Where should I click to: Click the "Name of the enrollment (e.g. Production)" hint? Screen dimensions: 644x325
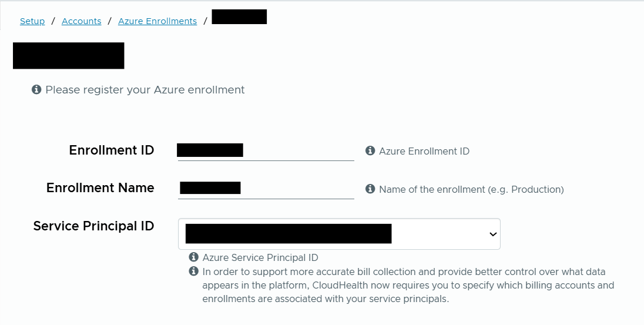[471, 190]
